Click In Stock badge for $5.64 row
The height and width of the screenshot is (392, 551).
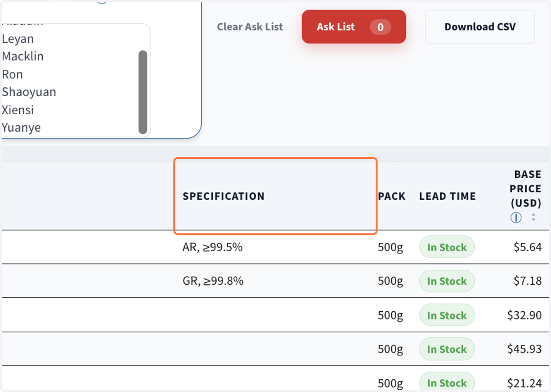click(447, 247)
